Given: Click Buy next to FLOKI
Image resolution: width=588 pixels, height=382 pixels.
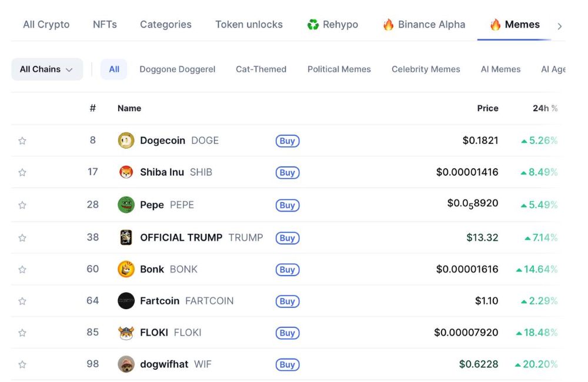Looking at the screenshot, I should (x=288, y=333).
